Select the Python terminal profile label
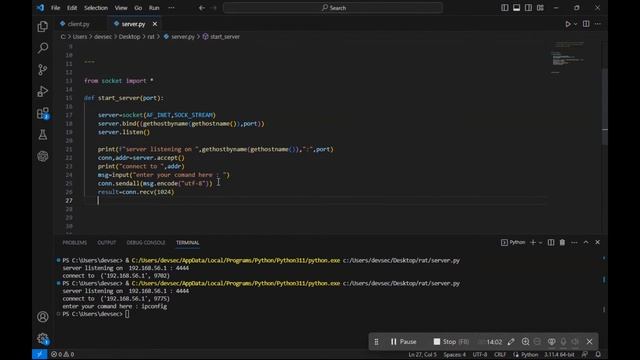640x360 pixels. point(513,242)
